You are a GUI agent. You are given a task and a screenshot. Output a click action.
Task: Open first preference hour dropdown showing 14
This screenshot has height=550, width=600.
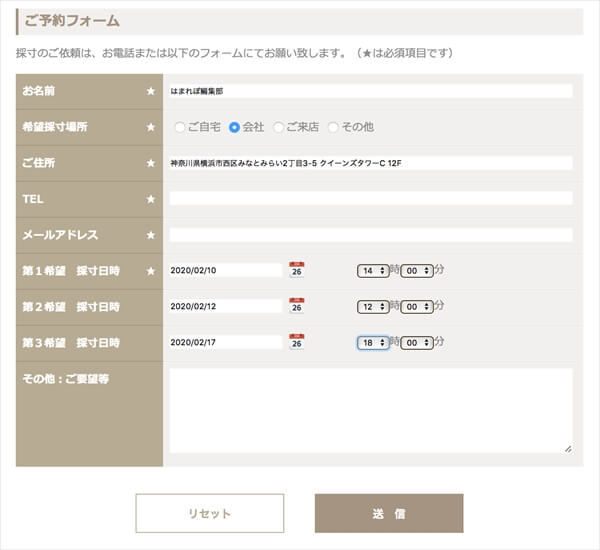[373, 270]
